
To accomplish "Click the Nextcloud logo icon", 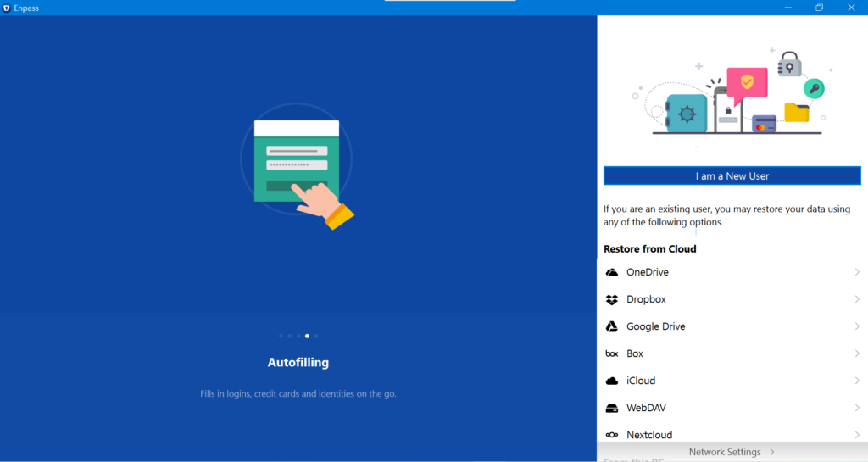I will pos(612,435).
